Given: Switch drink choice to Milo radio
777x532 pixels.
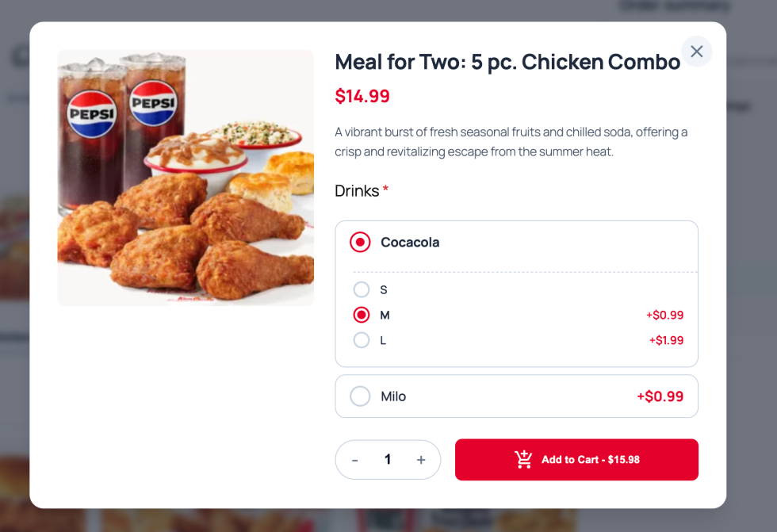Looking at the screenshot, I should [360, 396].
